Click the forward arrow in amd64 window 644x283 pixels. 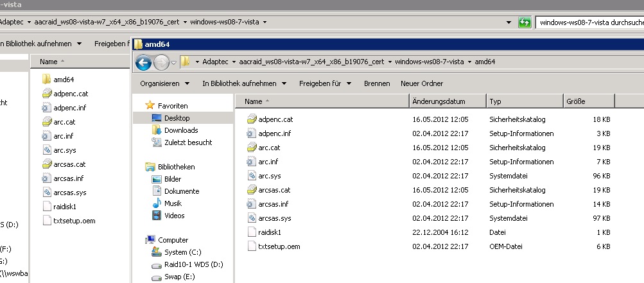(x=161, y=62)
